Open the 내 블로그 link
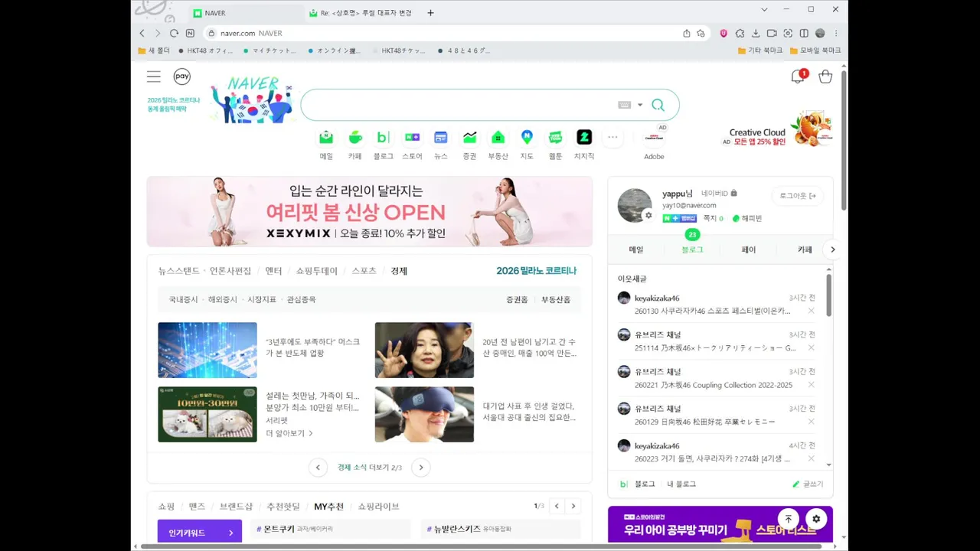This screenshot has width=980, height=551. tap(681, 484)
